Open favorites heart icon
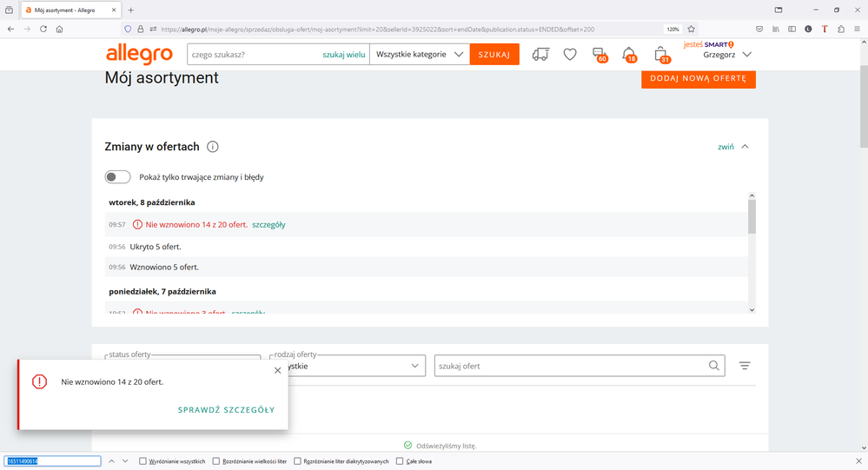 570,55
